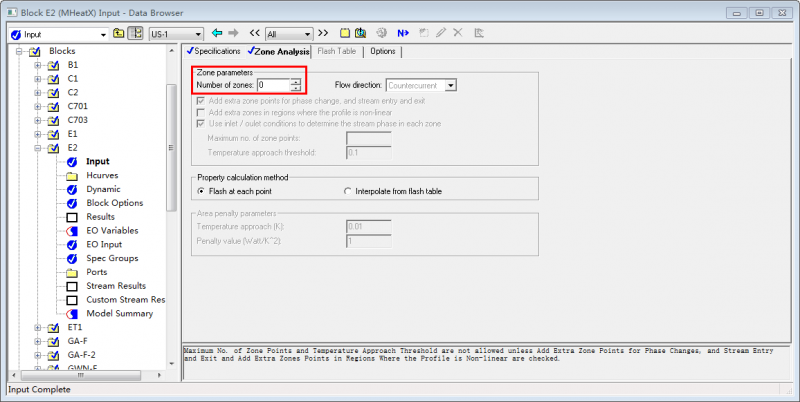Toggle the navigation tree view button
The height and width of the screenshot is (402, 800).
pos(135,34)
